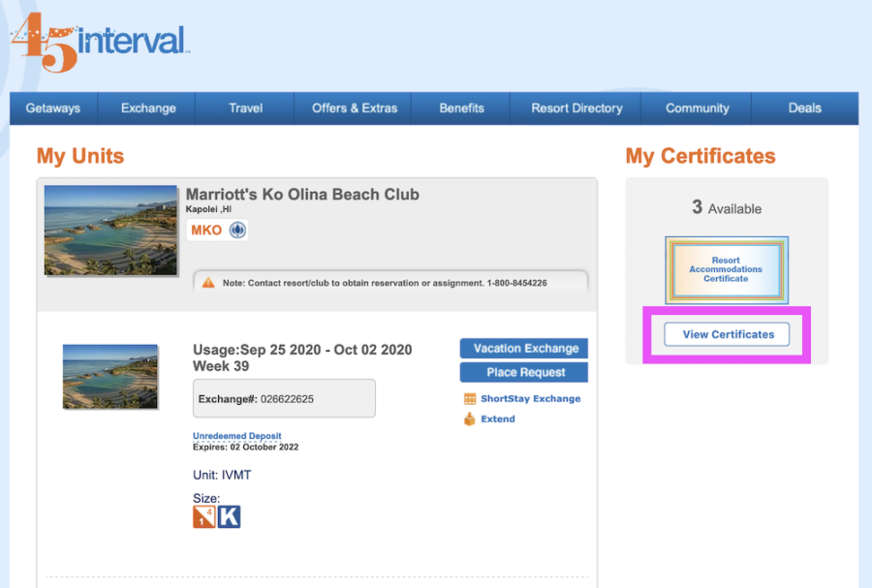This screenshot has width=872, height=588.
Task: Click the orange occupancy size icon
Action: pos(203,516)
